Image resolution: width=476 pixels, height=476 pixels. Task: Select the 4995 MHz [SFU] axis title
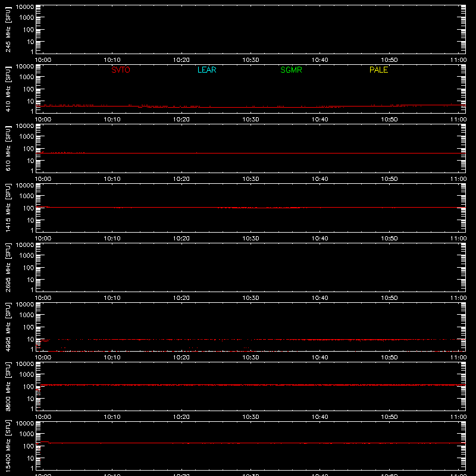click(8, 327)
